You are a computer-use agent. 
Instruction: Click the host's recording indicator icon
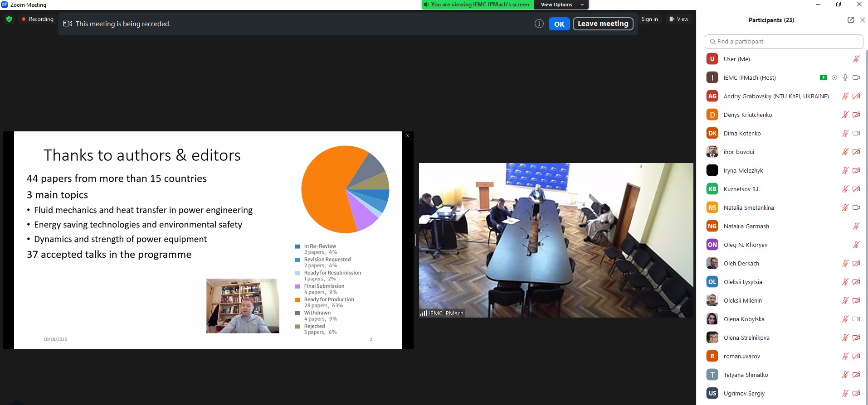834,77
